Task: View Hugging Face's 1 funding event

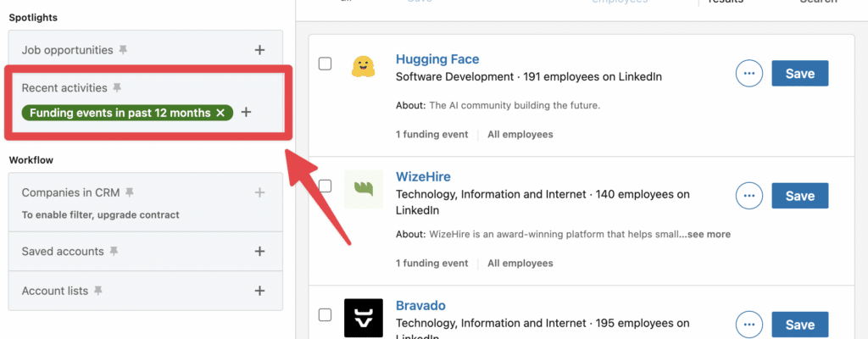Action: 431,135
